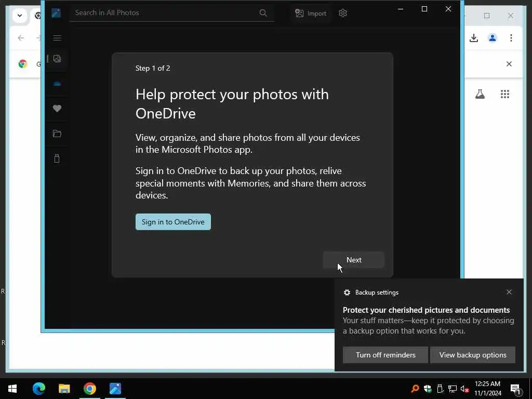532x399 pixels.
Task: Click the orange magnifier tray icon
Action: point(415,389)
